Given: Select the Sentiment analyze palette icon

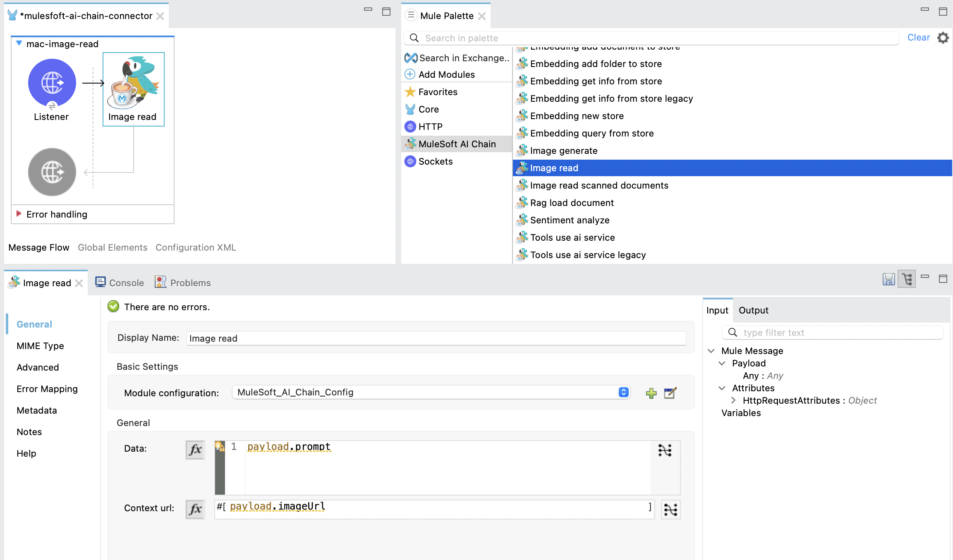Looking at the screenshot, I should point(522,219).
